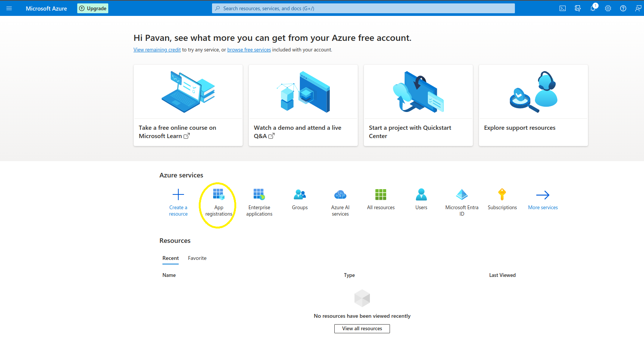Open portal Settings gear
Viewport: 644px width, 345px height.
(608, 8)
